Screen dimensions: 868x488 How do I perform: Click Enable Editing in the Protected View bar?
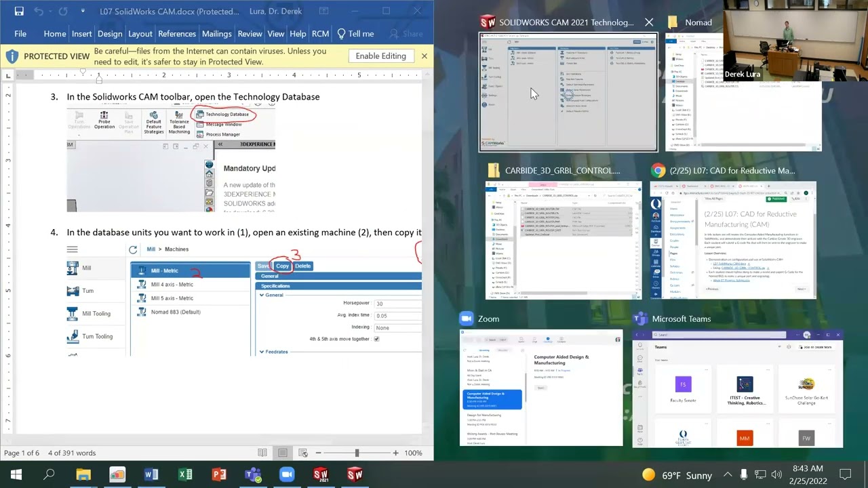[x=381, y=56]
